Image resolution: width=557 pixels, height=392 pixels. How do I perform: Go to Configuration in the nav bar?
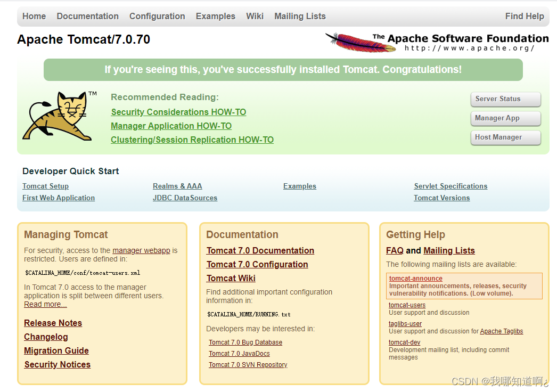(x=157, y=17)
